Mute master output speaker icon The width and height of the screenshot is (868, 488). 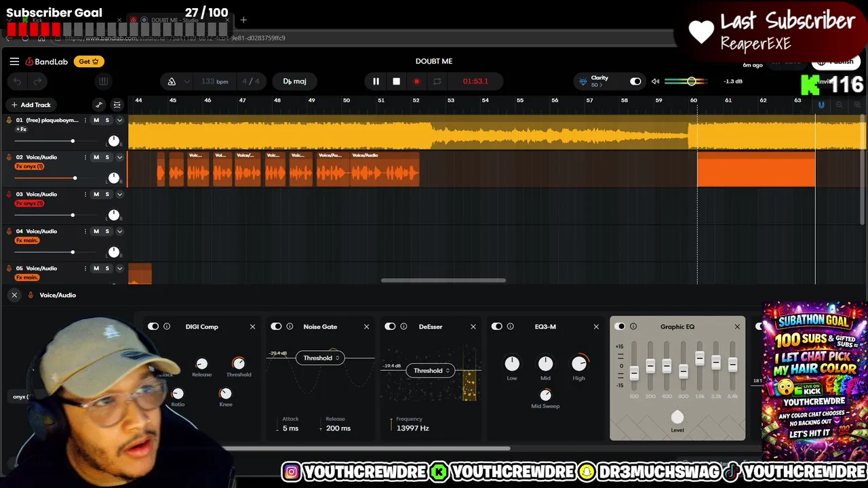pyautogui.click(x=655, y=81)
